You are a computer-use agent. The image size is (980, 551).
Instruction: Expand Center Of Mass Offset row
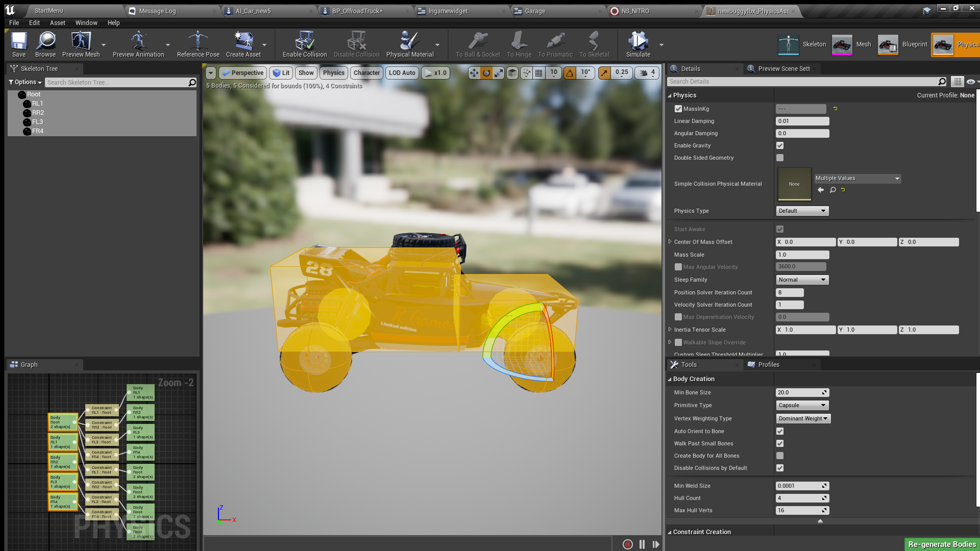click(x=670, y=242)
